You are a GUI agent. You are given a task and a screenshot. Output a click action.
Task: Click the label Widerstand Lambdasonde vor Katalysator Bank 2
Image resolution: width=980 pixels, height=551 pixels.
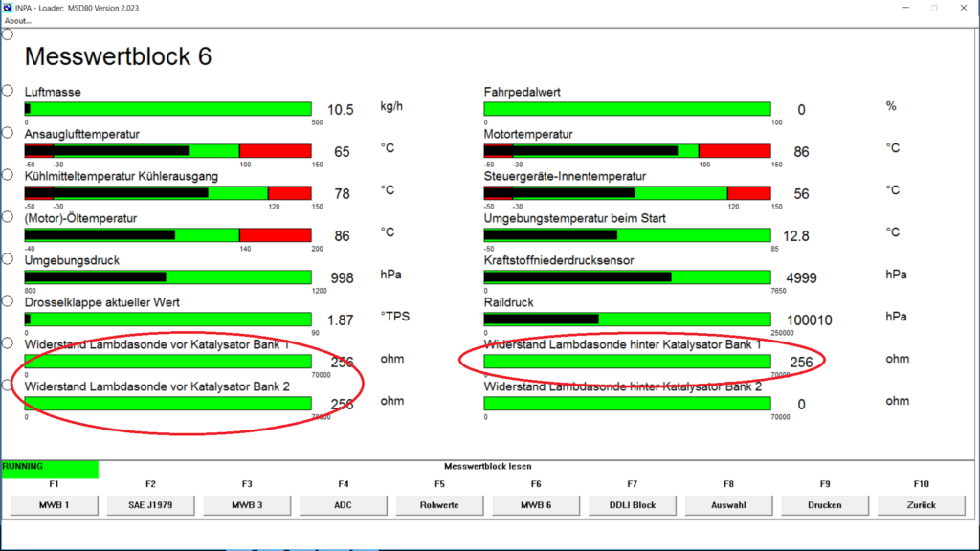(158, 386)
